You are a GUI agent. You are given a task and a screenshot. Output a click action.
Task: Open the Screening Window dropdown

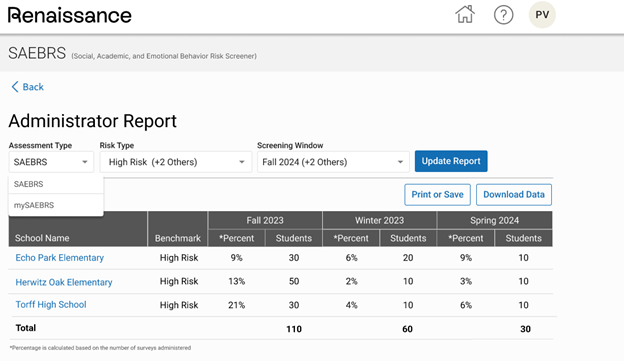click(333, 162)
